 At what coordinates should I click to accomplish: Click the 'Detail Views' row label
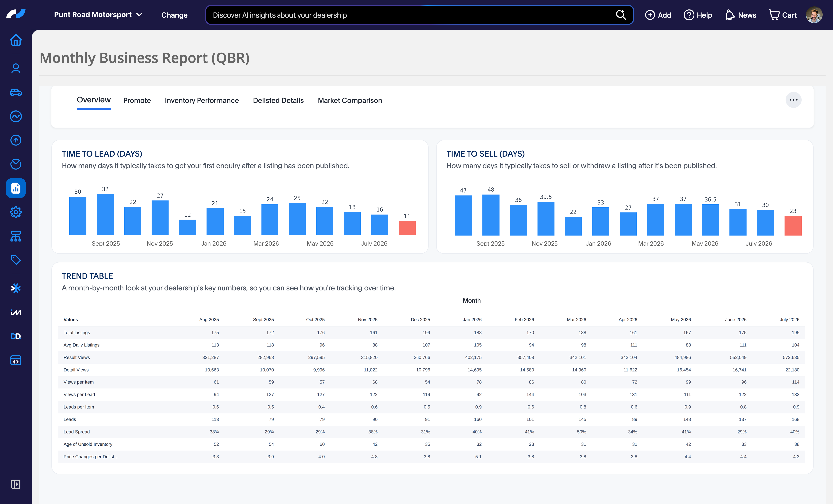(x=76, y=370)
